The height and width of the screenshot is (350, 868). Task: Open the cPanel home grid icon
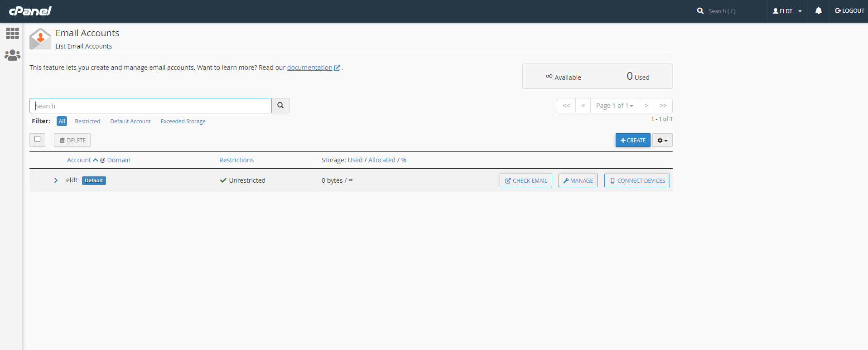coord(12,33)
